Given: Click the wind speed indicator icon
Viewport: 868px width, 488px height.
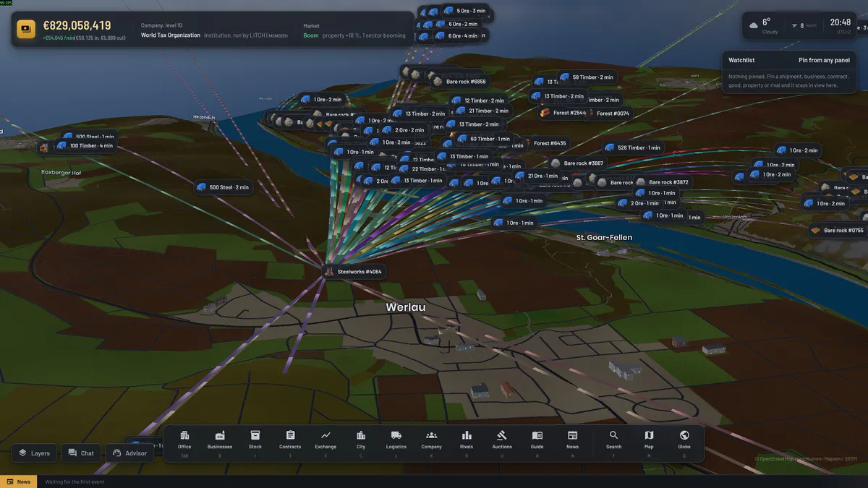Looking at the screenshot, I should pyautogui.click(x=795, y=25).
